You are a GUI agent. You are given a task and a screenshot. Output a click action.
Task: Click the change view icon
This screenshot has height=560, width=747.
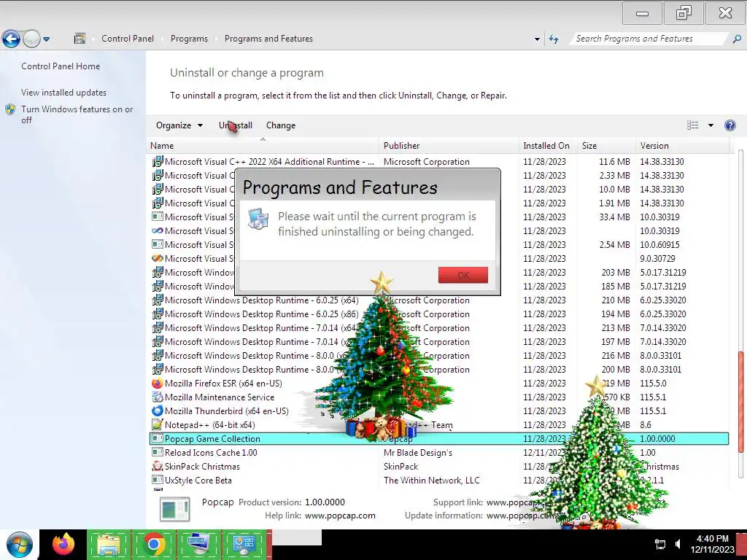[693, 125]
